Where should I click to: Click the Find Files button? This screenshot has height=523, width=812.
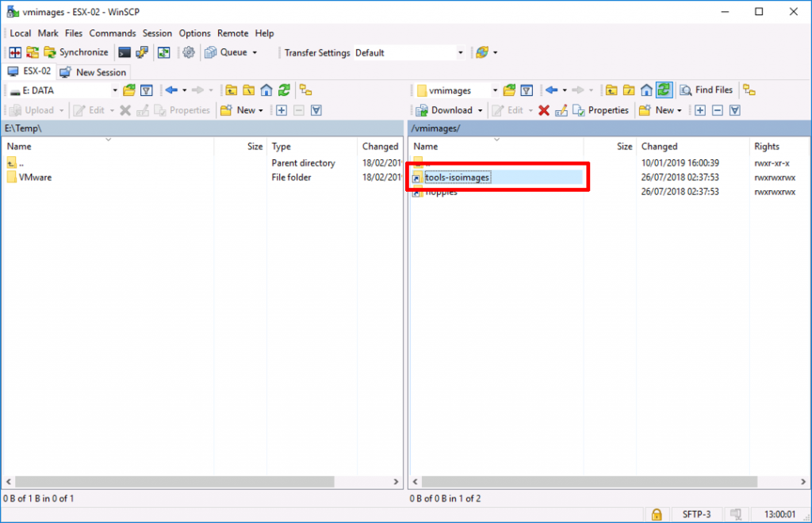707,90
